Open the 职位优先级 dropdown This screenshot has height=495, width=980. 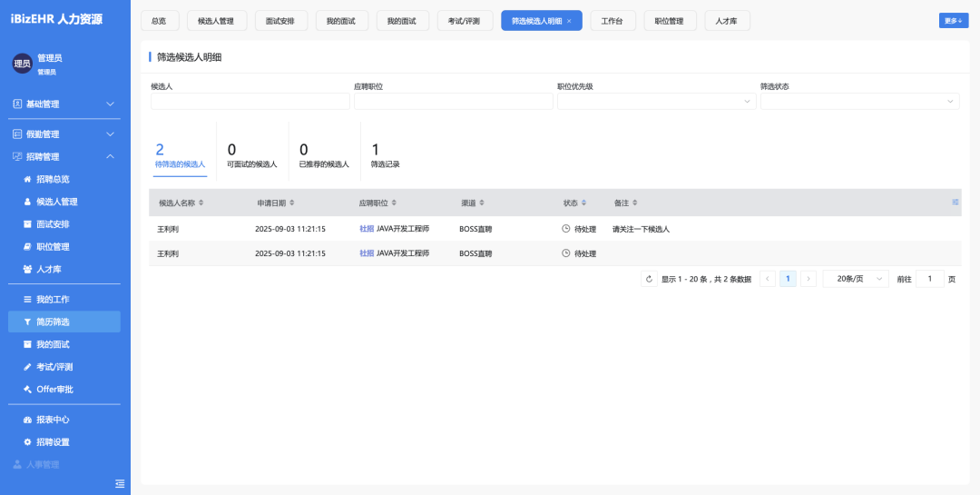point(656,102)
